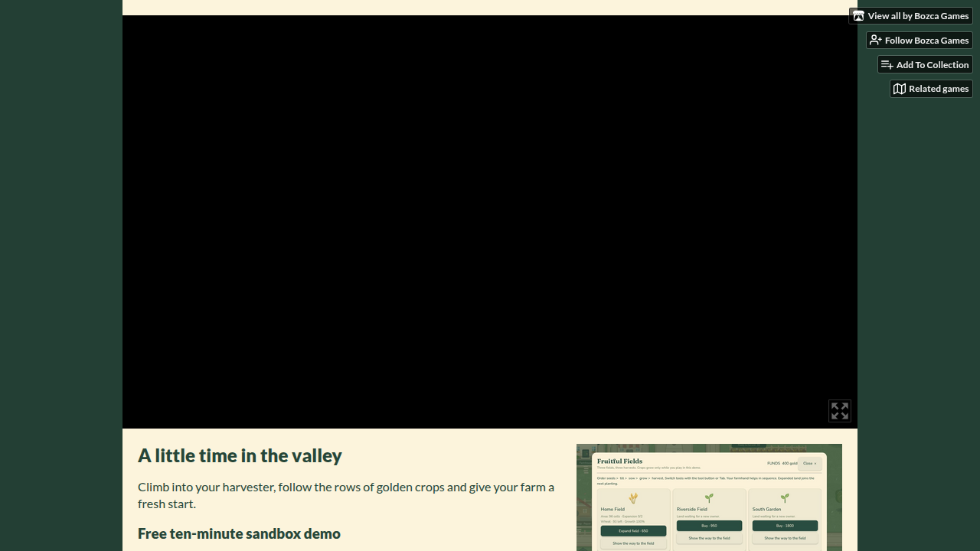Click 'Close ×' in the Fruitful Fields screenshot
Screen dimensions: 980x551
tap(809, 463)
